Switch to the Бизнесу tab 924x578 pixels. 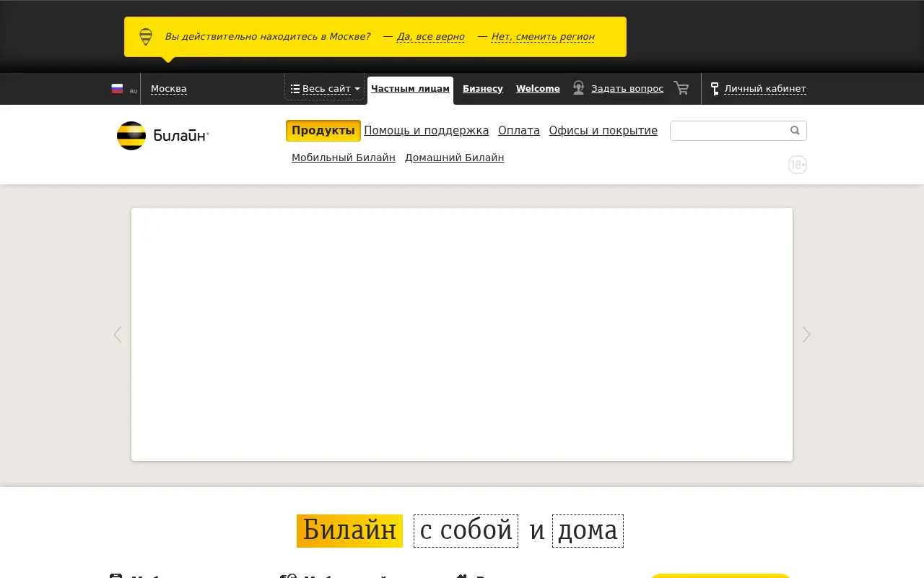[483, 89]
